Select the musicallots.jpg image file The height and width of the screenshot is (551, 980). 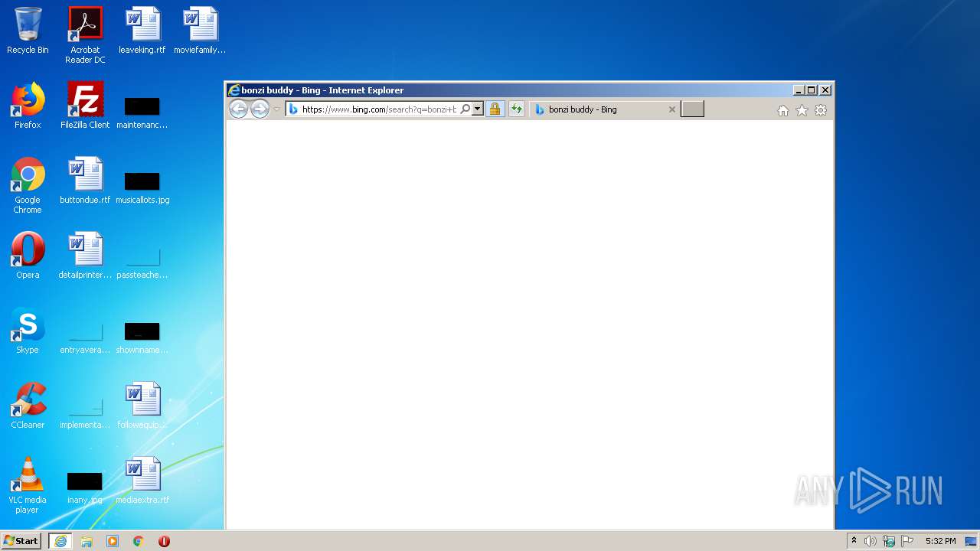(x=142, y=187)
